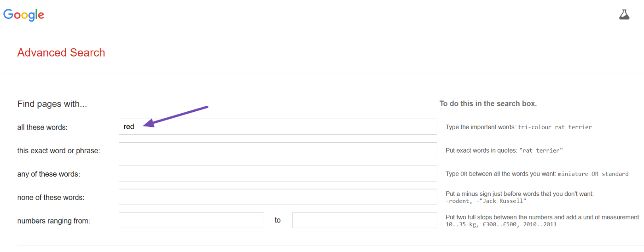Select the 'any of these words:' label
The width and height of the screenshot is (644, 252).
coord(48,174)
